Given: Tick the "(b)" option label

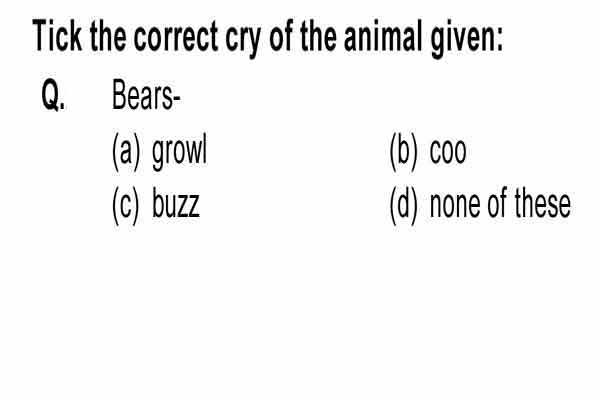Looking at the screenshot, I should coord(403,151).
